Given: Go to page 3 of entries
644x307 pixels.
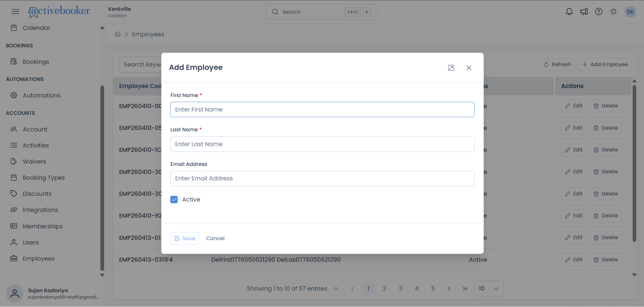Looking at the screenshot, I should point(400,289).
